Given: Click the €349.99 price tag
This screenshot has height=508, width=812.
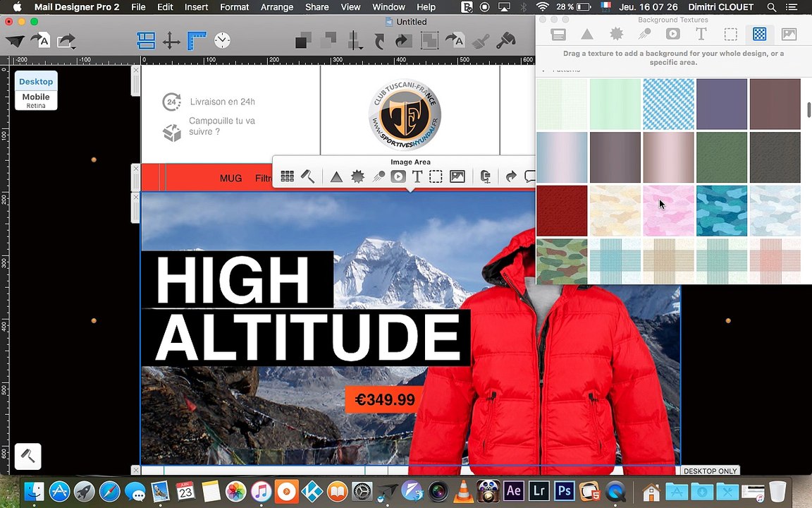Looking at the screenshot, I should (x=385, y=399).
